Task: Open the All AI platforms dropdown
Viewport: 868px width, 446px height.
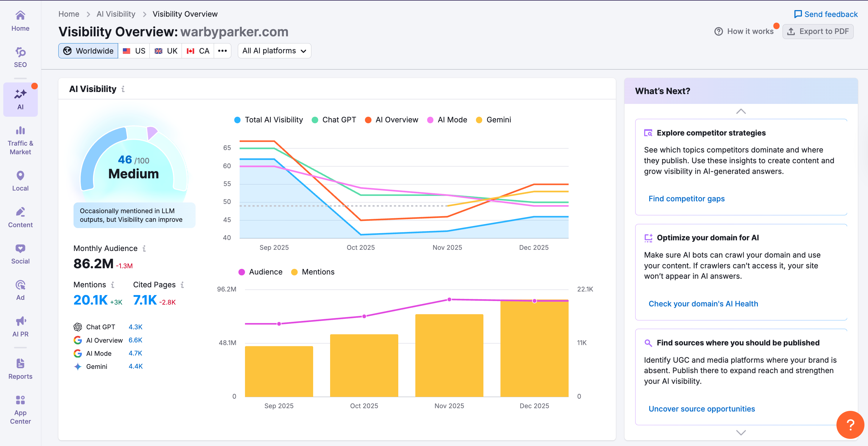Action: pos(274,51)
